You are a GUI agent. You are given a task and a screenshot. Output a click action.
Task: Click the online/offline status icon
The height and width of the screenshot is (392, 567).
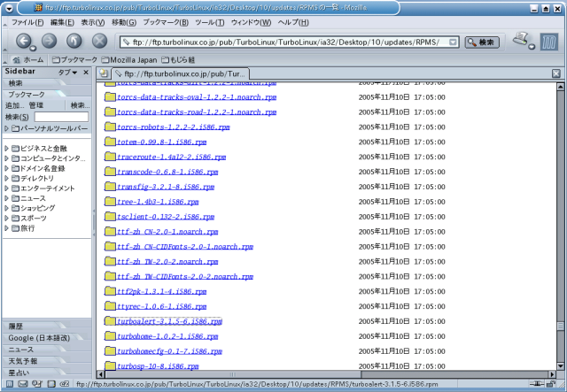pos(537,384)
